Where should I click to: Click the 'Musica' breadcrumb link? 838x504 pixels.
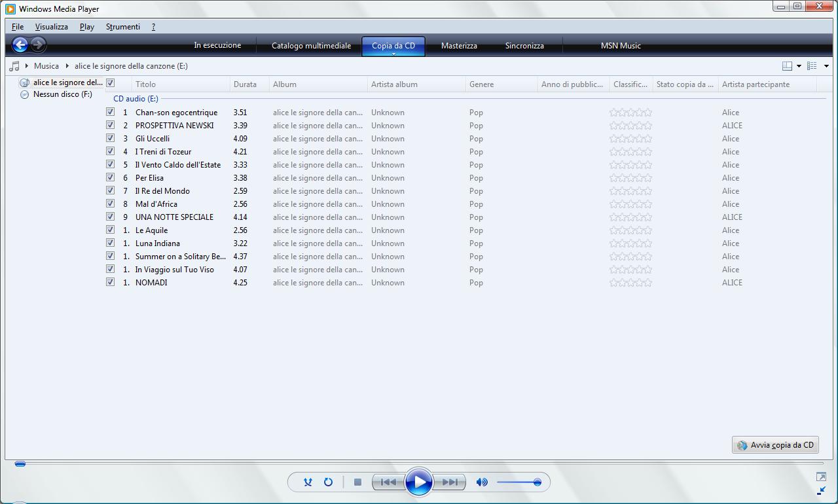(46, 66)
